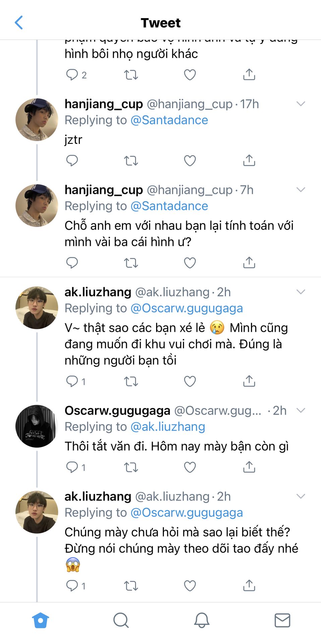The width and height of the screenshot is (321, 644).
Task: Share the last ak.liuzhang tweet
Action: pyautogui.click(x=249, y=586)
